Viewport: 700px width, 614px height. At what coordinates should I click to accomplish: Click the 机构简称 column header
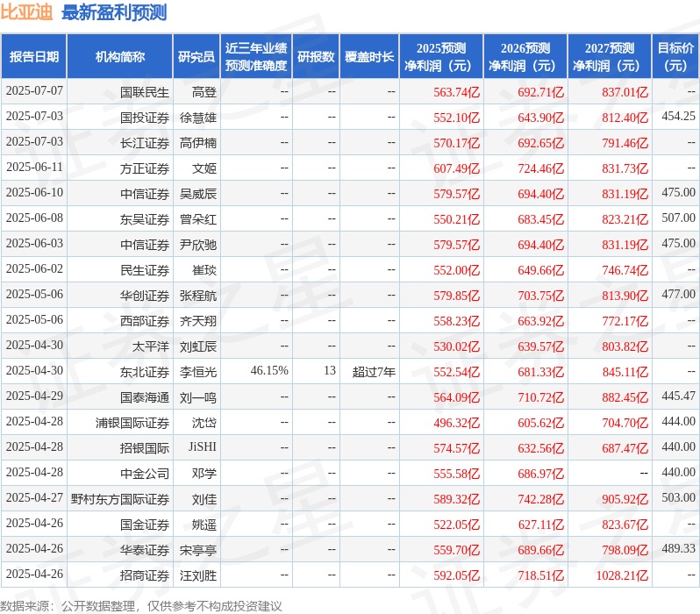119,57
